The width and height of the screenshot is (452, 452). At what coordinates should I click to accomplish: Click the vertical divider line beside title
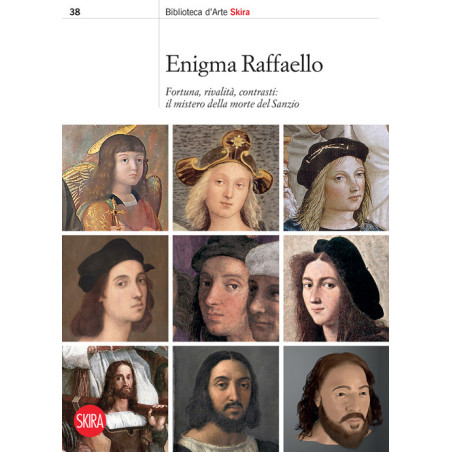[159, 54]
